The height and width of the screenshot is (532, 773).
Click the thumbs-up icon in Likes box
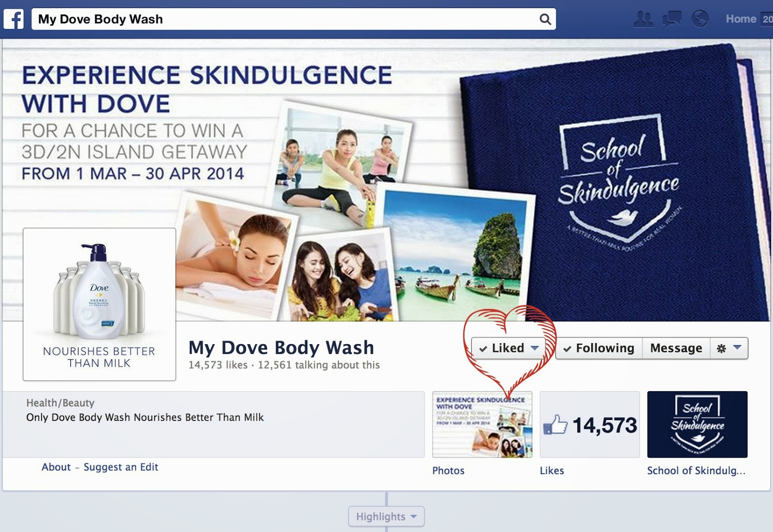555,425
